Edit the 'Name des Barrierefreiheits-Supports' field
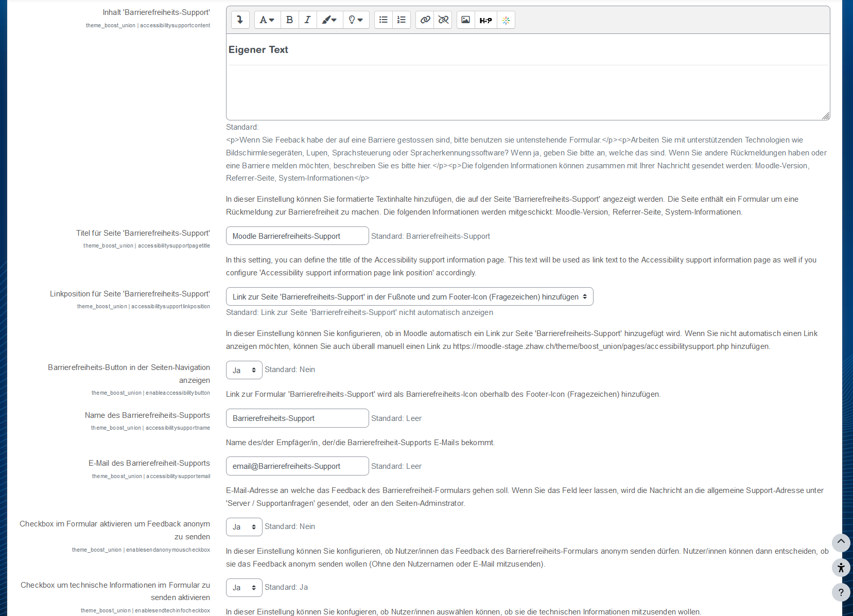This screenshot has height=616, width=853. pos(298,418)
